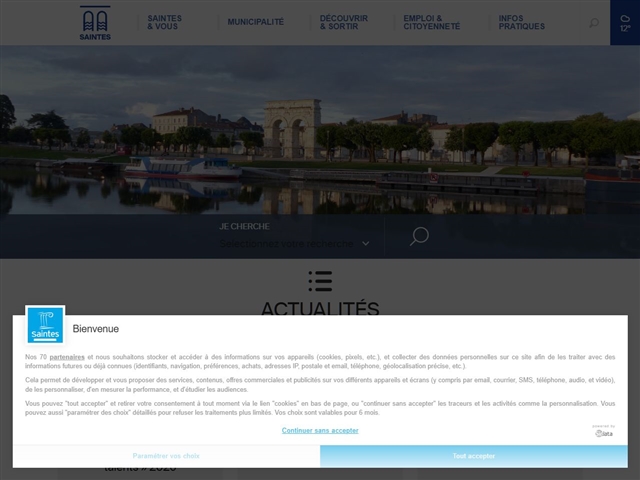Image resolution: width=640 pixels, height=480 pixels.
Task: Click the chevron arrow in search selector
Action: pyautogui.click(x=366, y=243)
